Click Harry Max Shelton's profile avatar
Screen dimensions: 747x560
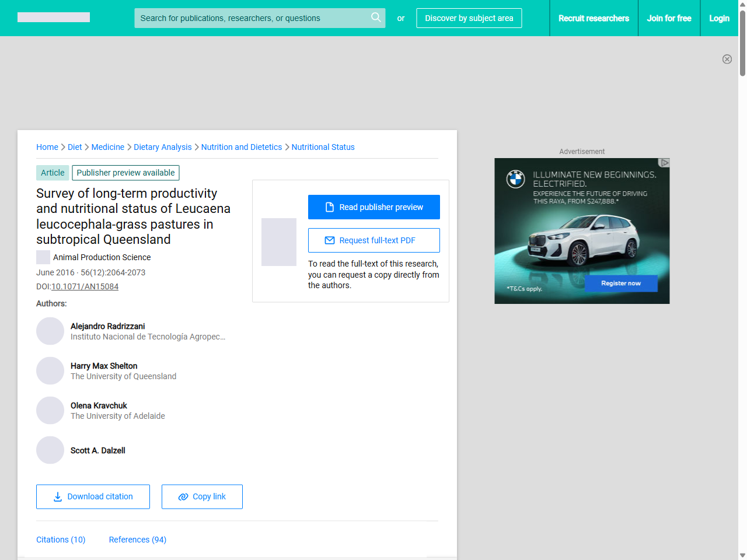[x=50, y=371]
